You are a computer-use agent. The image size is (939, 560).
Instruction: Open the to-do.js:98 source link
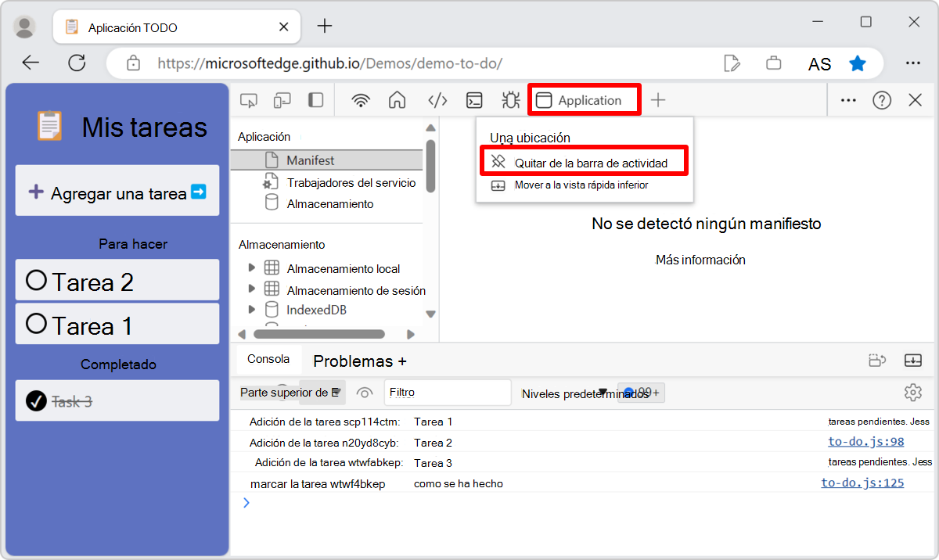[x=866, y=442]
